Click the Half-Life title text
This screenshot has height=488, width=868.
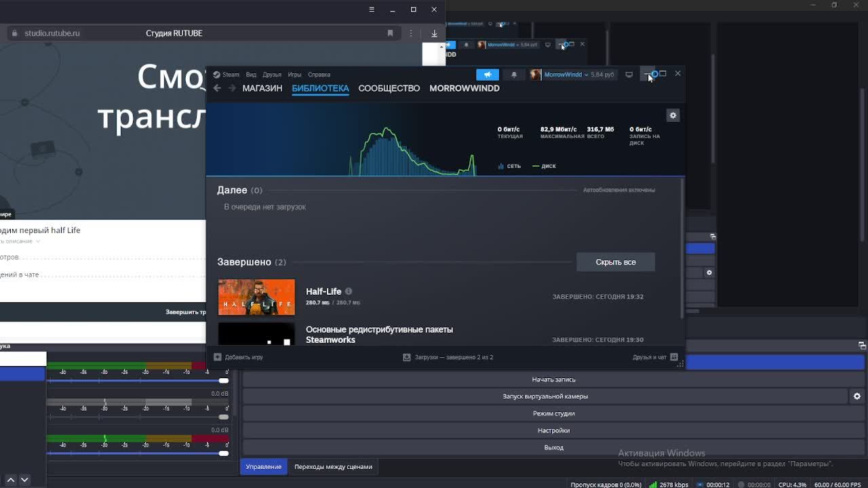(323, 291)
